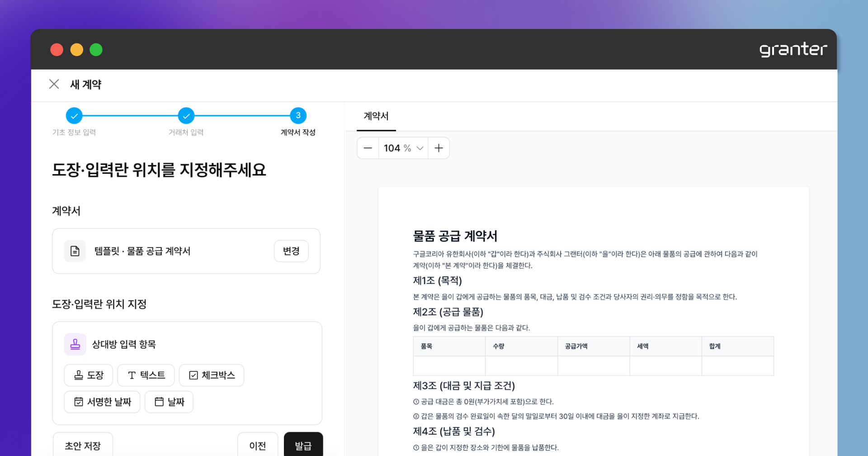Viewport: 868px width, 456px height.
Task: Click the 세액 table header cell
Action: click(665, 346)
